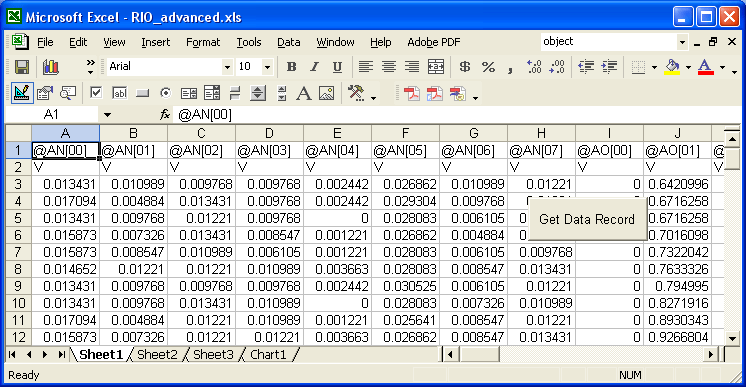This screenshot has height=387, width=746.
Task: Apply yellow Fill Color
Action: coord(672,67)
